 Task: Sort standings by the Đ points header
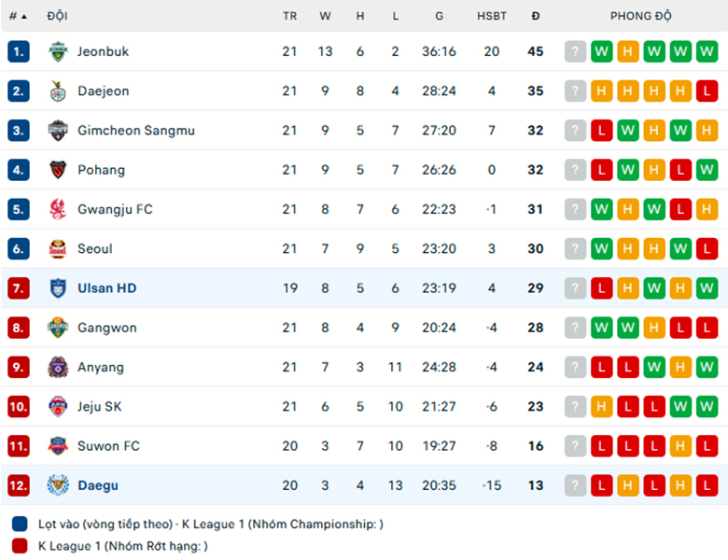pos(536,16)
